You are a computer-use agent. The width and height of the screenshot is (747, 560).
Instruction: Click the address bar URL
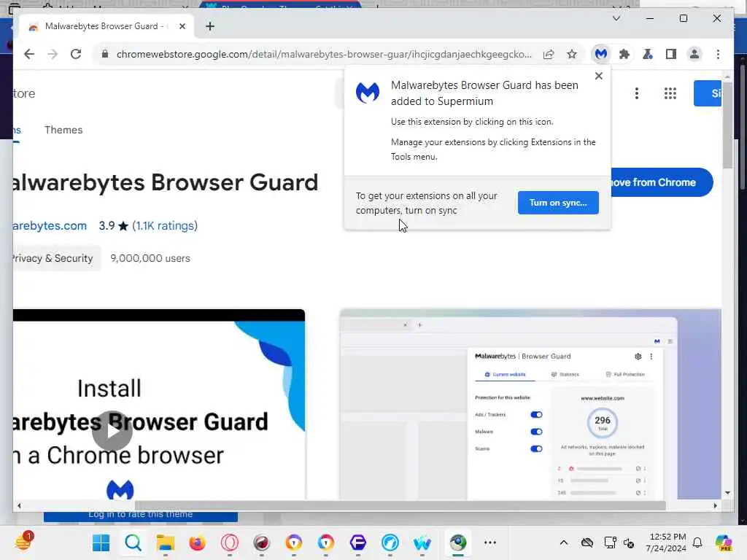click(324, 54)
